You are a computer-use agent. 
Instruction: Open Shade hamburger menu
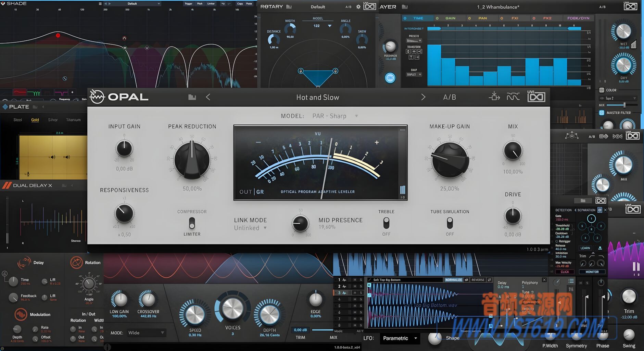click(x=100, y=4)
